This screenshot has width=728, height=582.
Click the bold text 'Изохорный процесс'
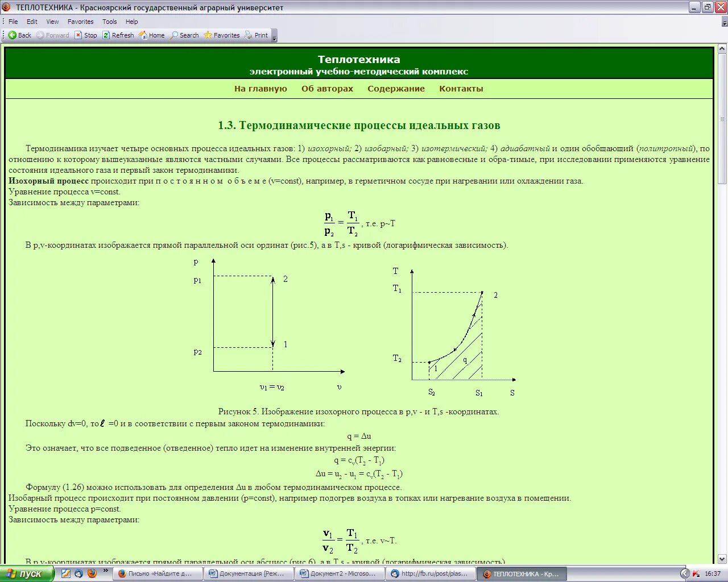click(x=48, y=181)
